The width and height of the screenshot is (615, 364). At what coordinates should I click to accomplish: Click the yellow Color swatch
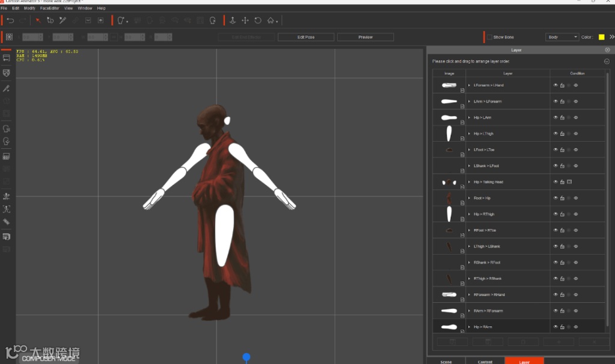click(602, 37)
